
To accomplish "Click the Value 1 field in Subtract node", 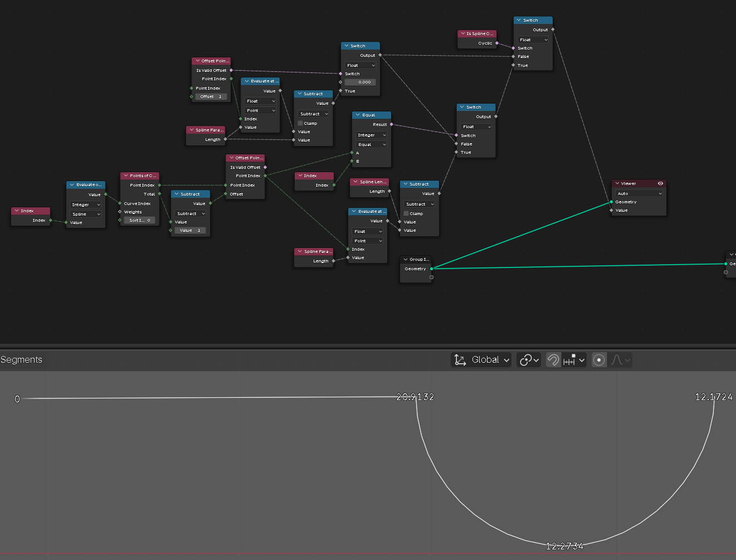I will [191, 230].
